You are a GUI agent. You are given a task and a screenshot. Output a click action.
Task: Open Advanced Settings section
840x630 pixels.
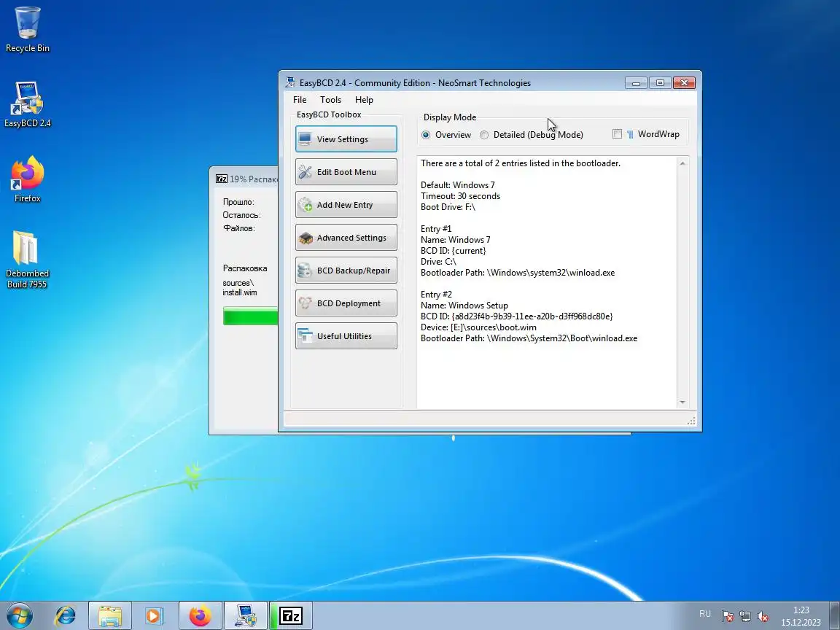point(346,237)
